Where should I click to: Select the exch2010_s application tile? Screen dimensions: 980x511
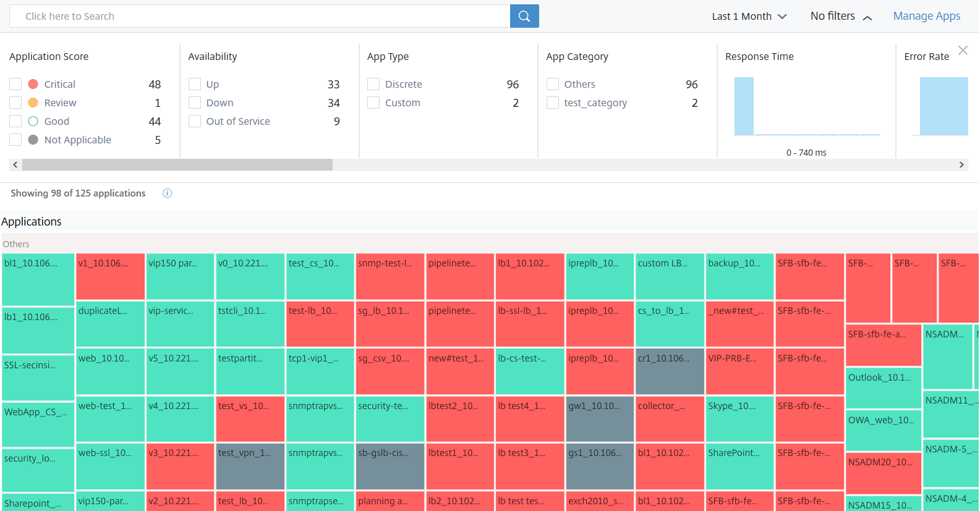pos(600,501)
